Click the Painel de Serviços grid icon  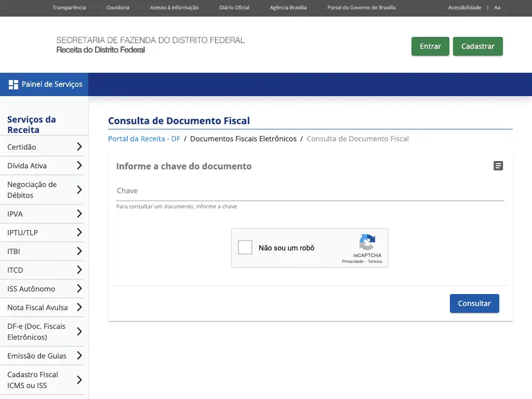point(14,84)
